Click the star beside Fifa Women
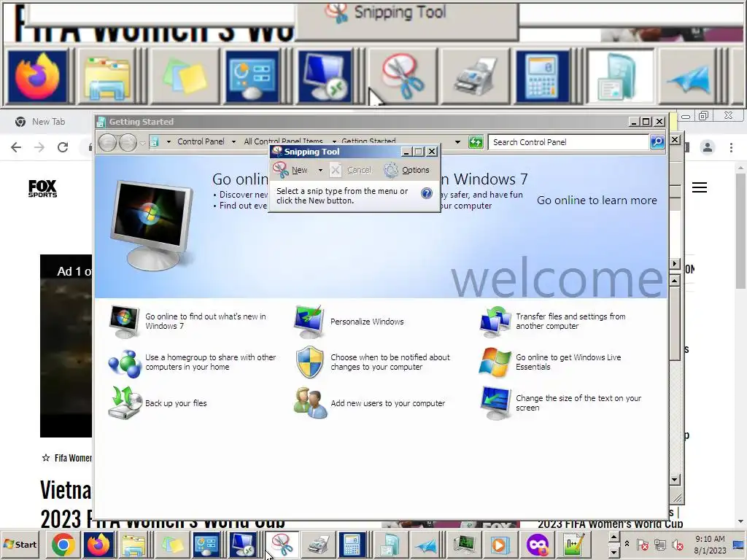 (x=46, y=458)
